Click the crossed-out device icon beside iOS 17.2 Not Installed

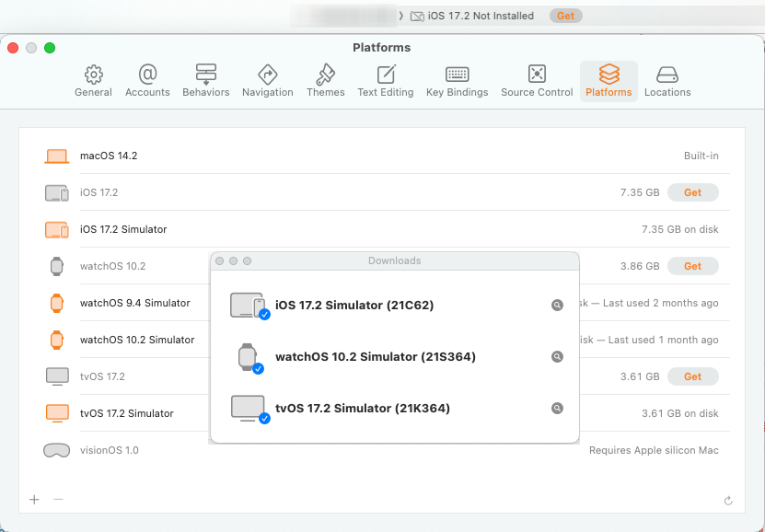(417, 16)
